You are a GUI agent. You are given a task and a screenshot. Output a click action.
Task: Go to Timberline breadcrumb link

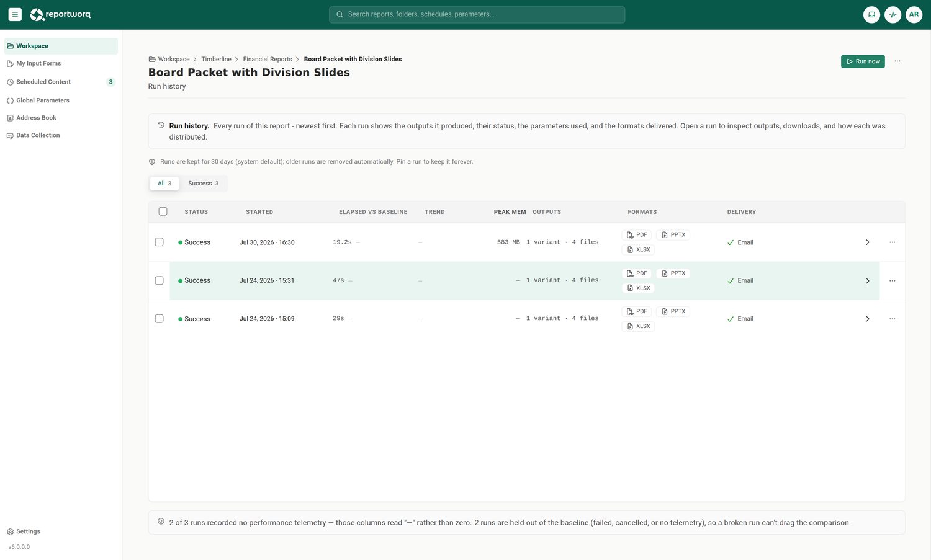click(216, 59)
